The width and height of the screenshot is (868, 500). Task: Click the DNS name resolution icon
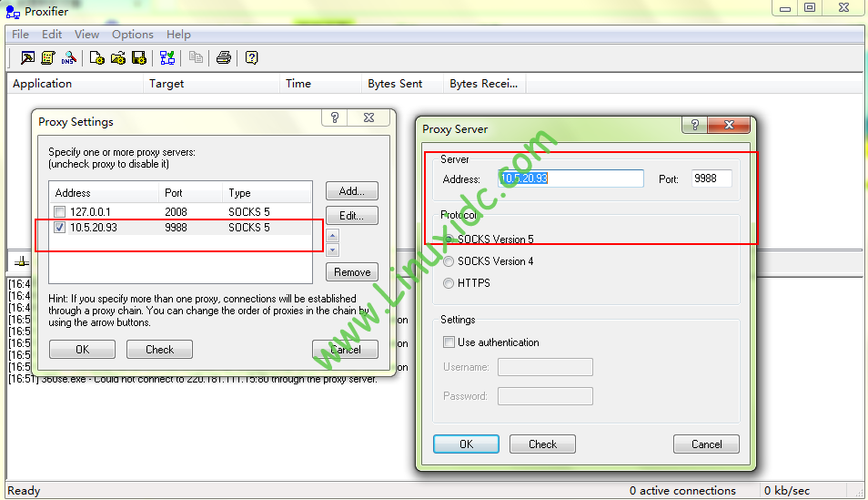pos(68,58)
